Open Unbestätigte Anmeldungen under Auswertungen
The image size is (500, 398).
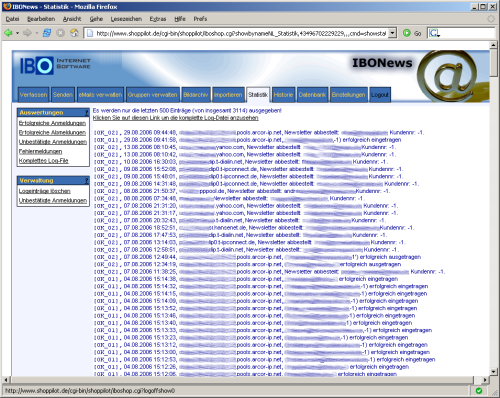click(53, 142)
